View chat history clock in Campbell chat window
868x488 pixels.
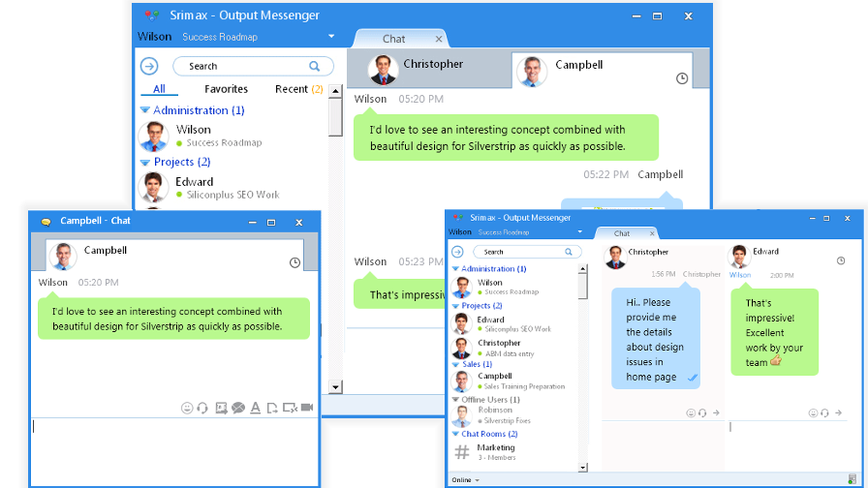tap(295, 262)
